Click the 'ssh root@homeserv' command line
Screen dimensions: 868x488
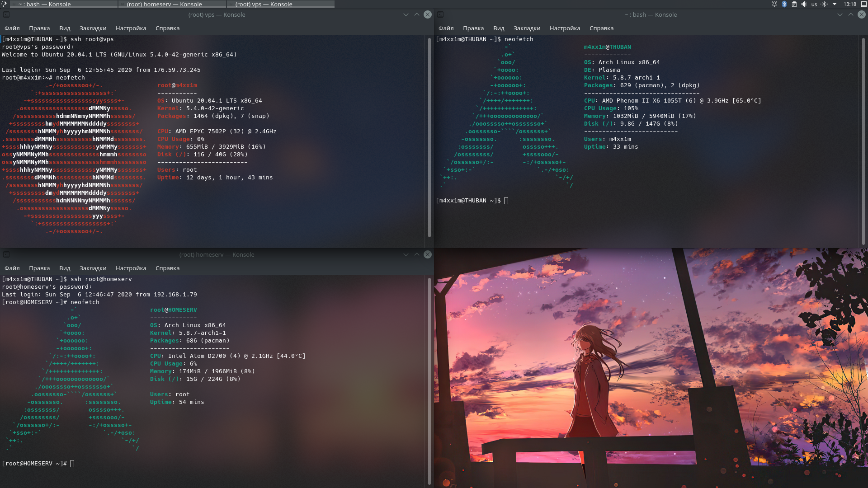tap(67, 279)
